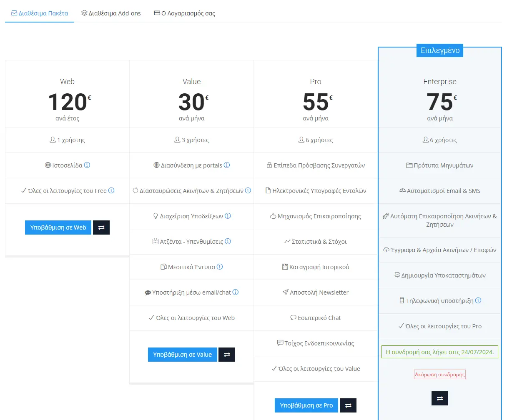Viewport: 507px width, 420px height.
Task: Toggle swap-arrows button in Pro plan
Action: tap(348, 405)
